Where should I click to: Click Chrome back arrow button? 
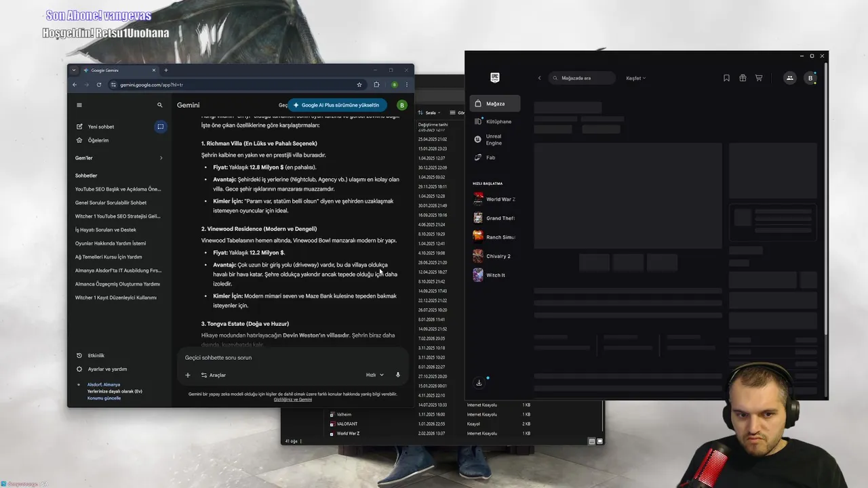(75, 85)
